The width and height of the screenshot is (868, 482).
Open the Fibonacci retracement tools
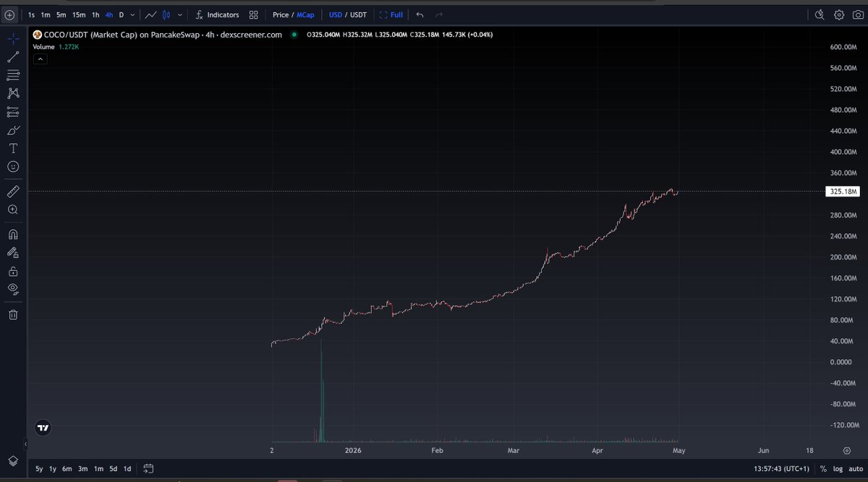click(13, 75)
